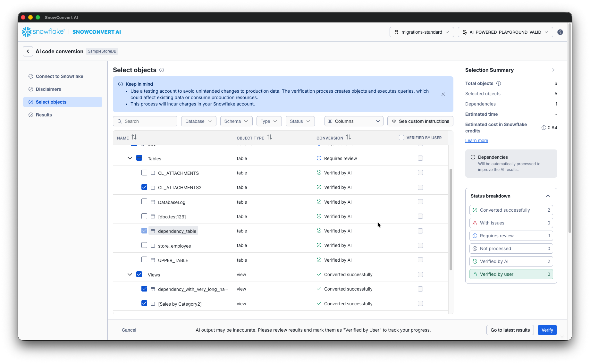Open the Learn more link
The height and width of the screenshot is (364, 590).
click(x=476, y=140)
